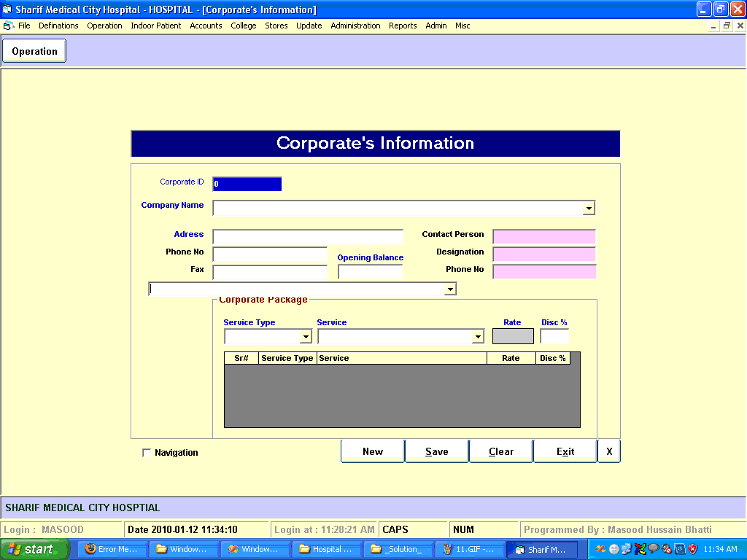Expand the Company Name dropdown

[589, 208]
